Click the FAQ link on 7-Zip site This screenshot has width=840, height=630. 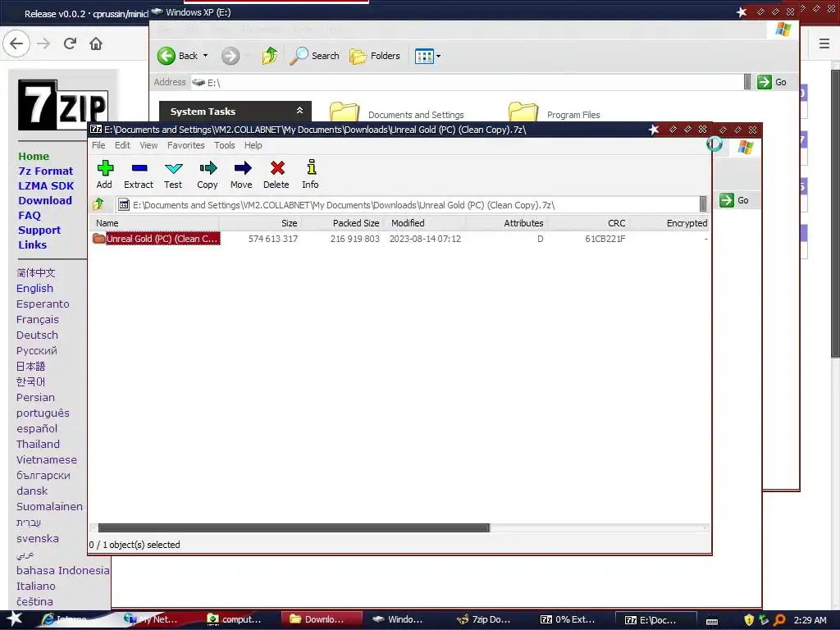pos(30,216)
